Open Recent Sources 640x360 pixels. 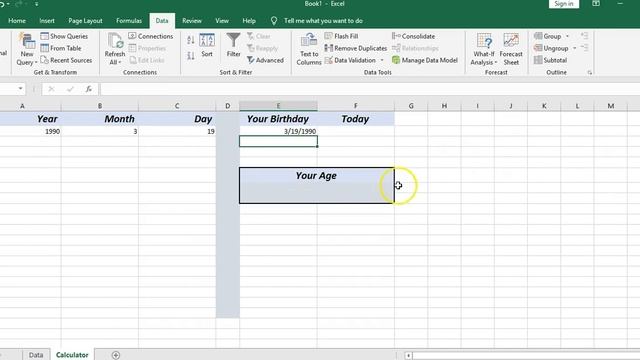coord(66,60)
